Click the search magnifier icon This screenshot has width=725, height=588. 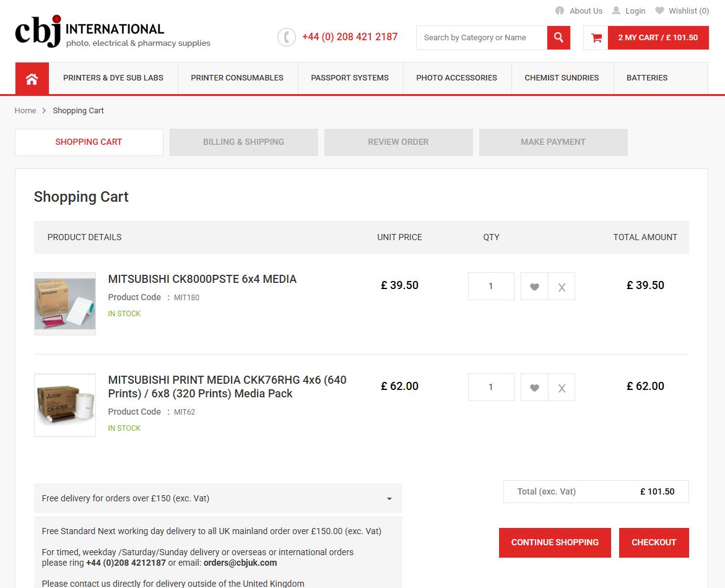click(558, 37)
